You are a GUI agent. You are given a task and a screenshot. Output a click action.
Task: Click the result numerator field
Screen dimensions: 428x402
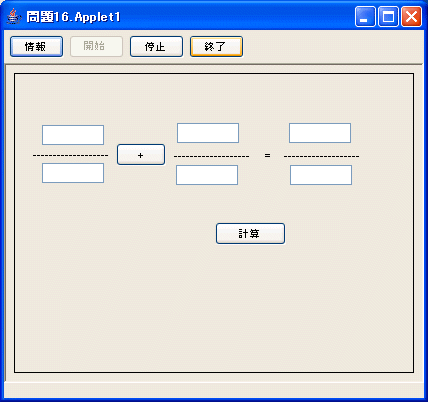[x=320, y=133]
